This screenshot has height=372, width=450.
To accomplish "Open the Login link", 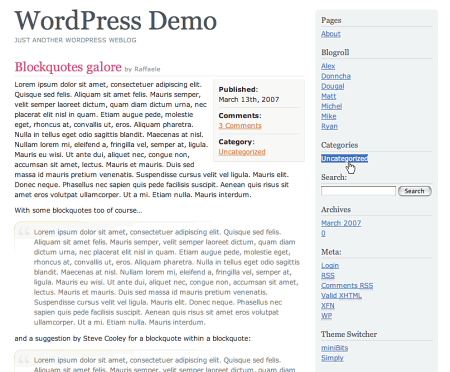I will [x=330, y=265].
